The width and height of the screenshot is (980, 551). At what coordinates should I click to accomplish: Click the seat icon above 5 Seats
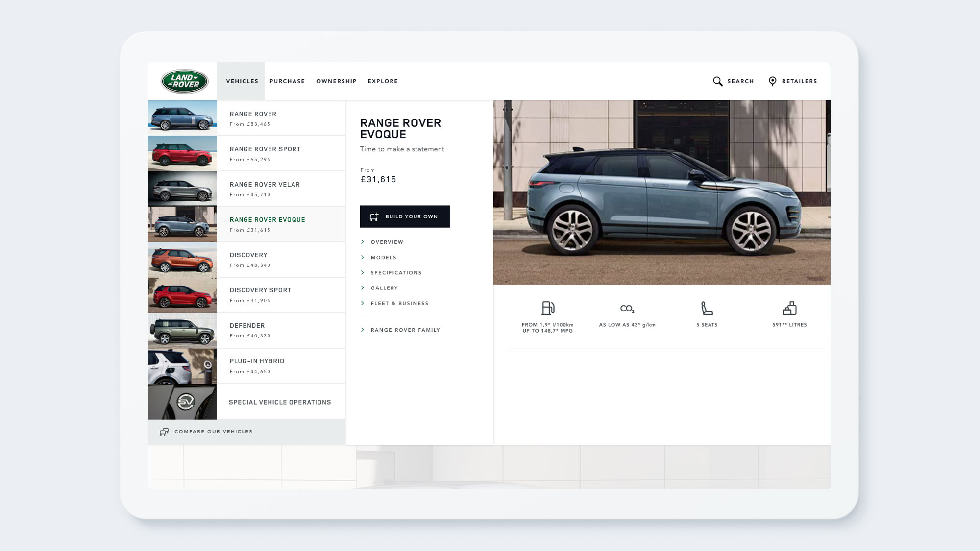[x=707, y=308]
